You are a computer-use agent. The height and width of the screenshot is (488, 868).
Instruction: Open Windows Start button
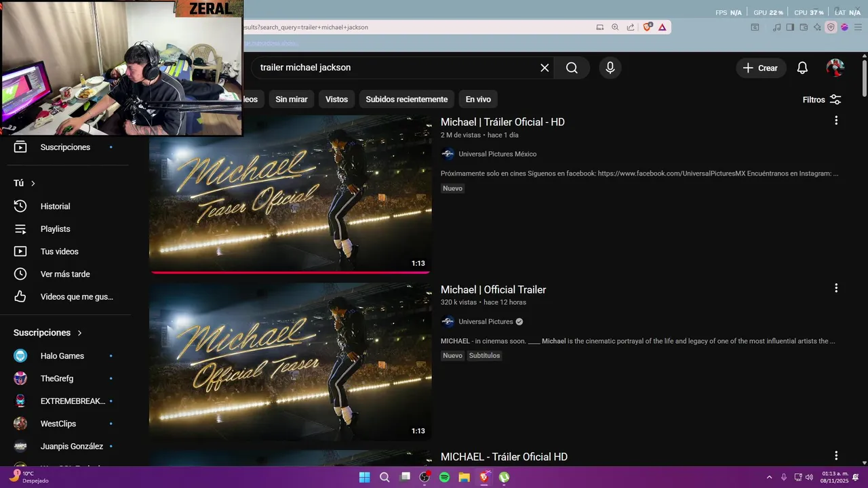pos(364,477)
